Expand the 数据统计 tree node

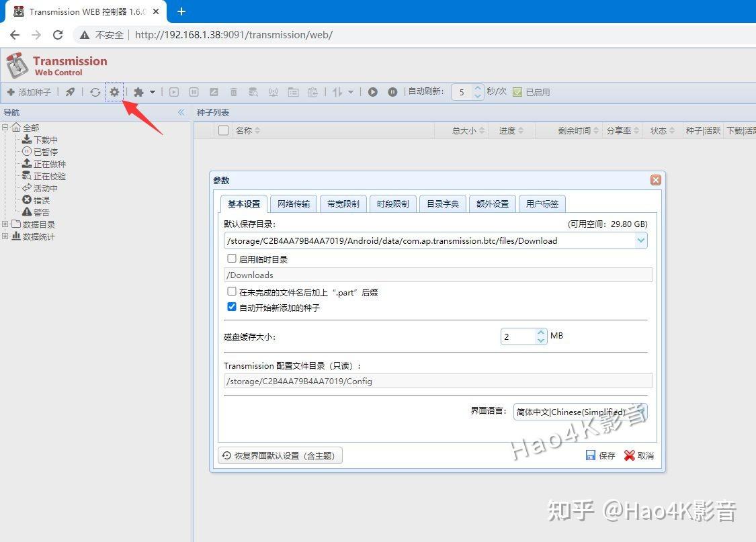pyautogui.click(x=5, y=236)
